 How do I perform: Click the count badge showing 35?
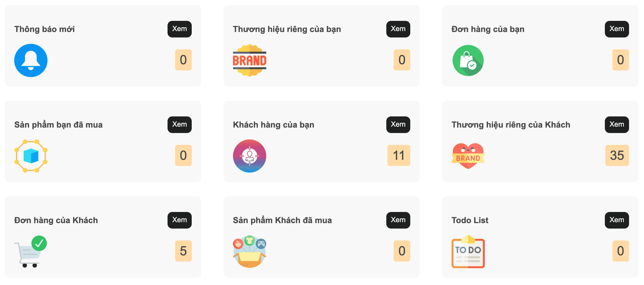[x=617, y=155]
